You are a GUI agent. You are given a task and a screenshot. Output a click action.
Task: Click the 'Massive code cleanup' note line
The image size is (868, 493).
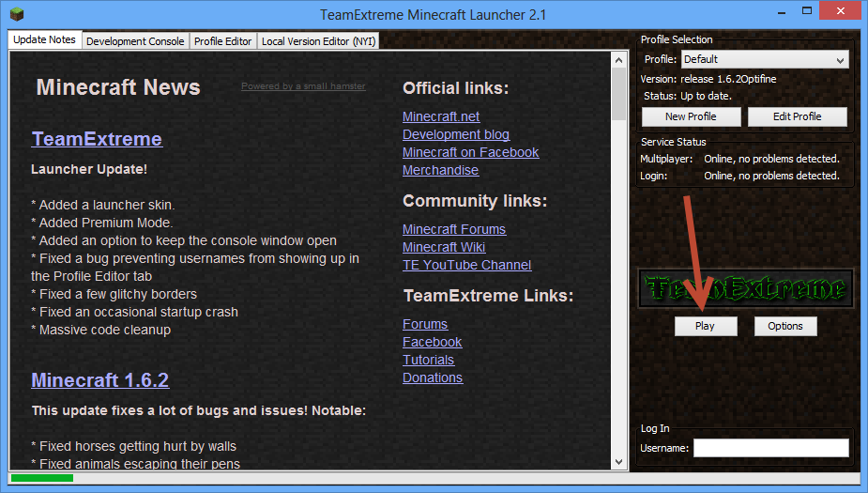click(101, 330)
